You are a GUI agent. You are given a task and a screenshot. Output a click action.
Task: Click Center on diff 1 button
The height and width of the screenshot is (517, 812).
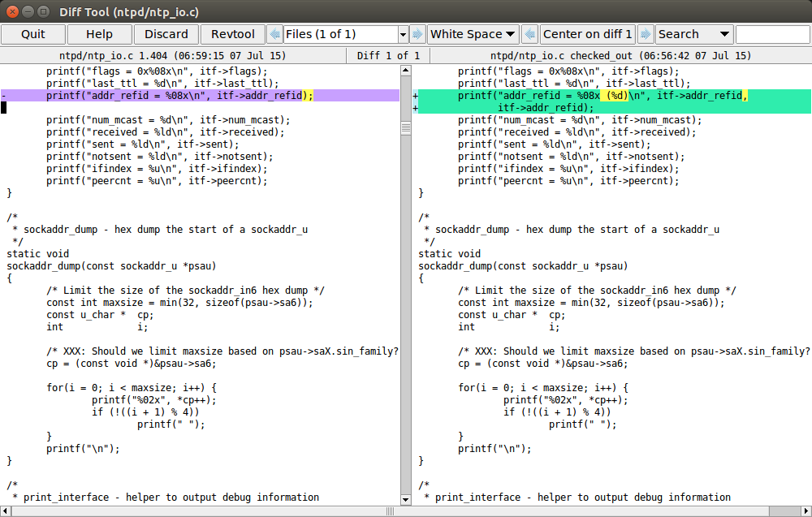pos(587,34)
